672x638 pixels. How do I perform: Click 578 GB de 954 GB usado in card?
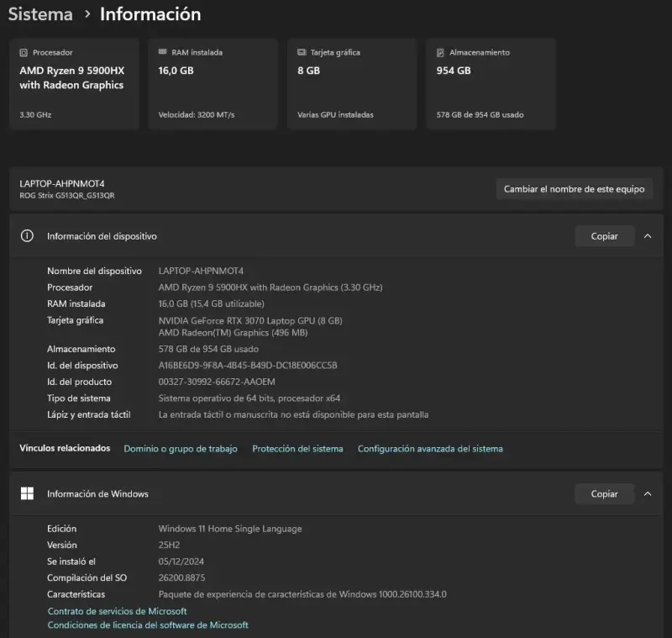coord(480,115)
